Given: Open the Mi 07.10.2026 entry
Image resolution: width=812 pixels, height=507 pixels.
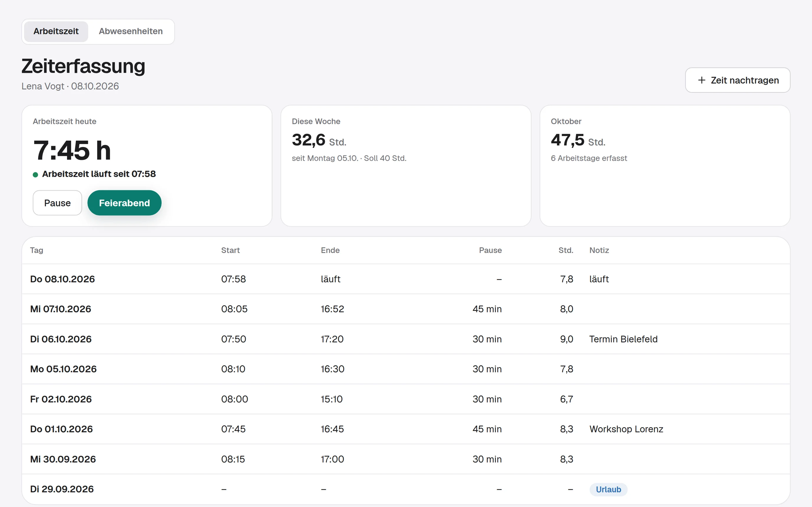Looking at the screenshot, I should [x=406, y=309].
